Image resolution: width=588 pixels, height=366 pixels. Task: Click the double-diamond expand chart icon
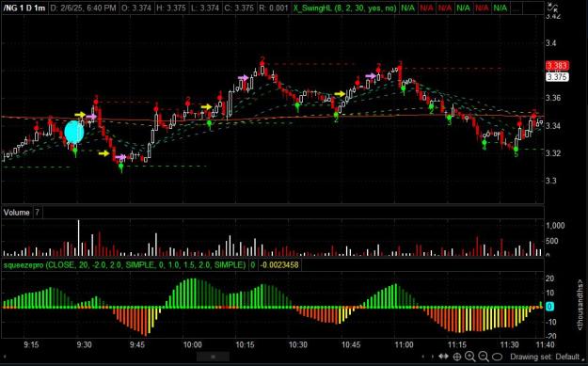[x=444, y=357]
